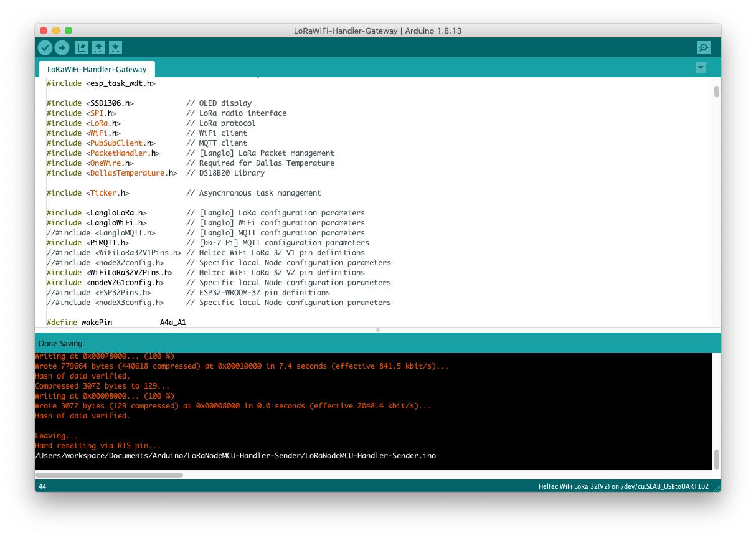Click the console horizontal scrollbar thumb

click(x=109, y=474)
